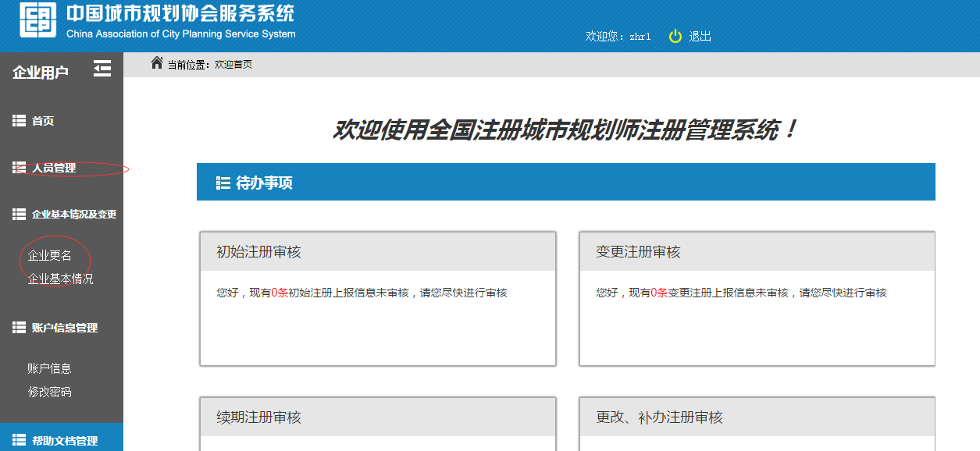The image size is (980, 451).
Task: Select 企业更名 in the sidebar
Action: (50, 255)
